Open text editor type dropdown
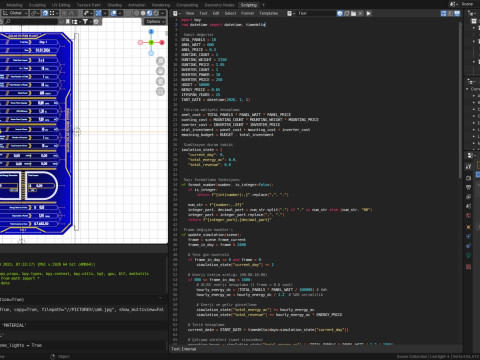The image size is (480, 360). click(177, 13)
